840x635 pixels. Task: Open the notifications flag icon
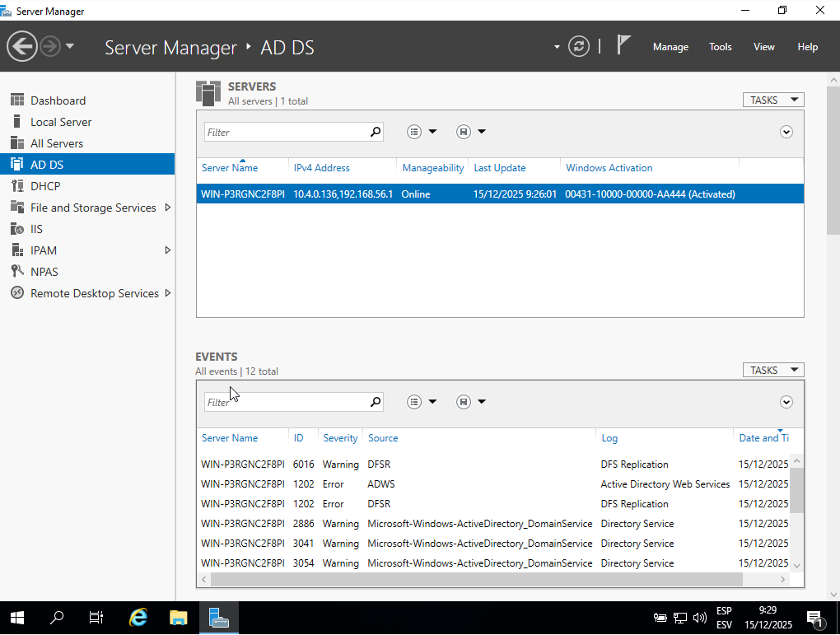[623, 45]
